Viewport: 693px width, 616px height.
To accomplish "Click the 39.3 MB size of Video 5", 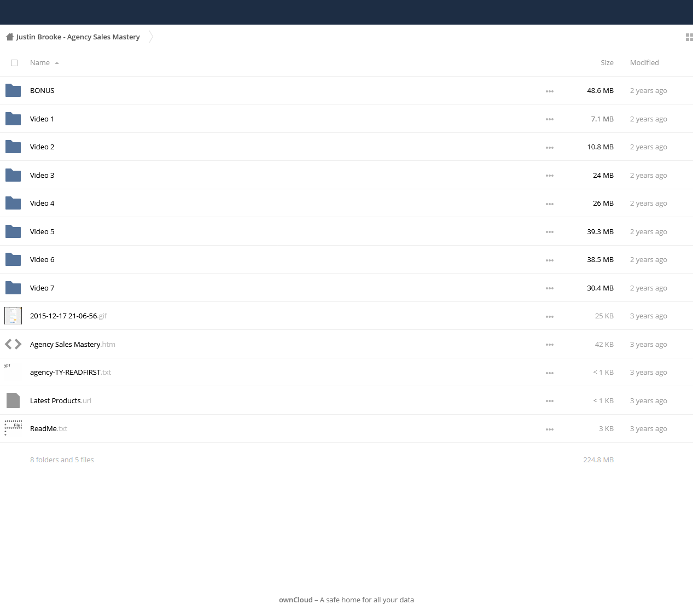I will pos(600,231).
